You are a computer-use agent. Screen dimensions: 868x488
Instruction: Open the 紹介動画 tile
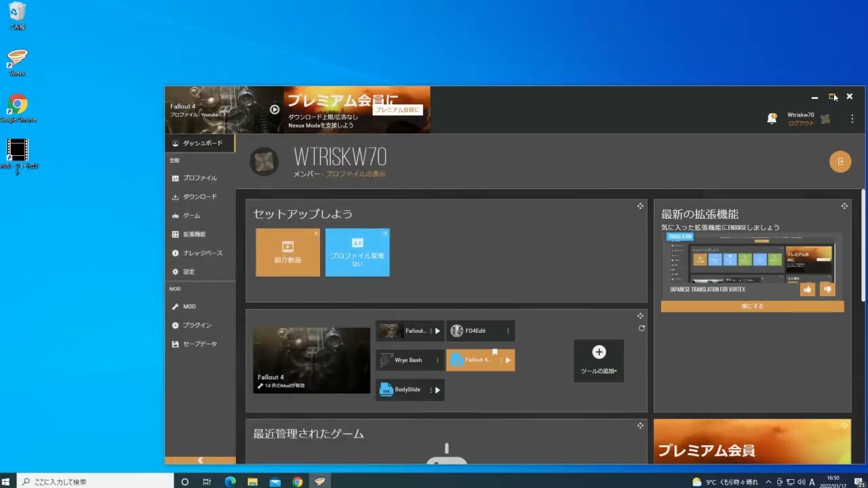(288, 252)
